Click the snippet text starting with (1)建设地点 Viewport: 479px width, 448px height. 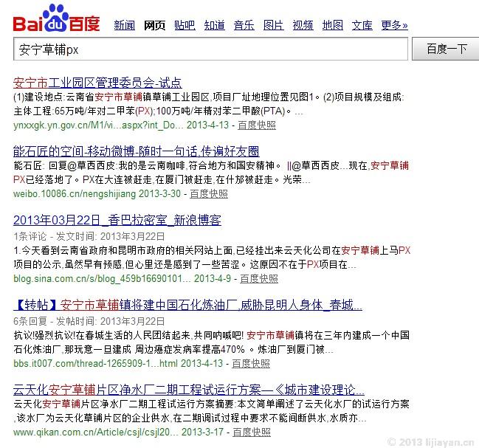209,104
